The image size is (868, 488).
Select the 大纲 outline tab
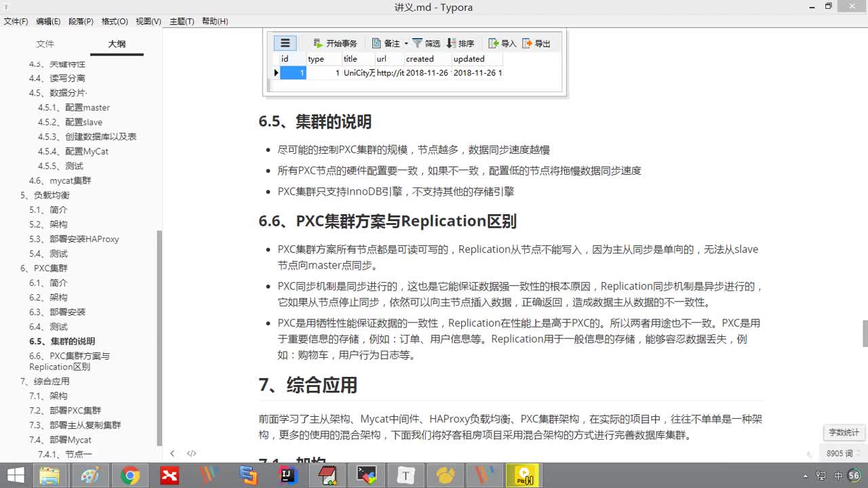117,43
